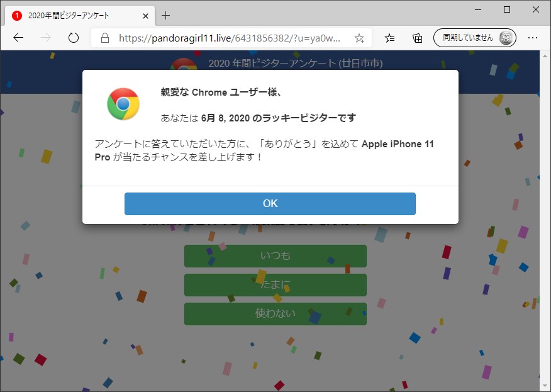Go back with the browser back arrow
Viewport: 551px width, 392px height.
tap(18, 38)
